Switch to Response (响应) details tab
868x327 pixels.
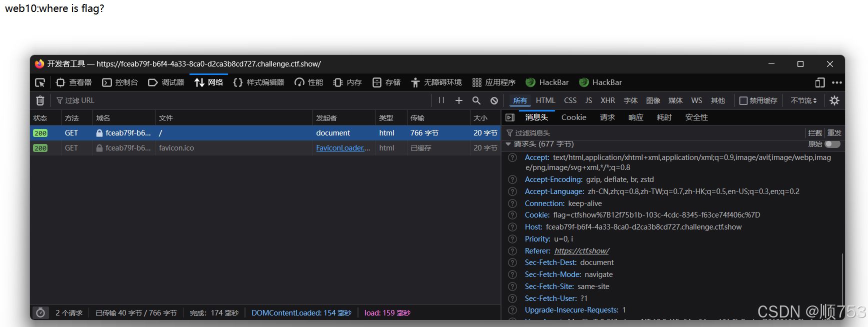tap(636, 117)
